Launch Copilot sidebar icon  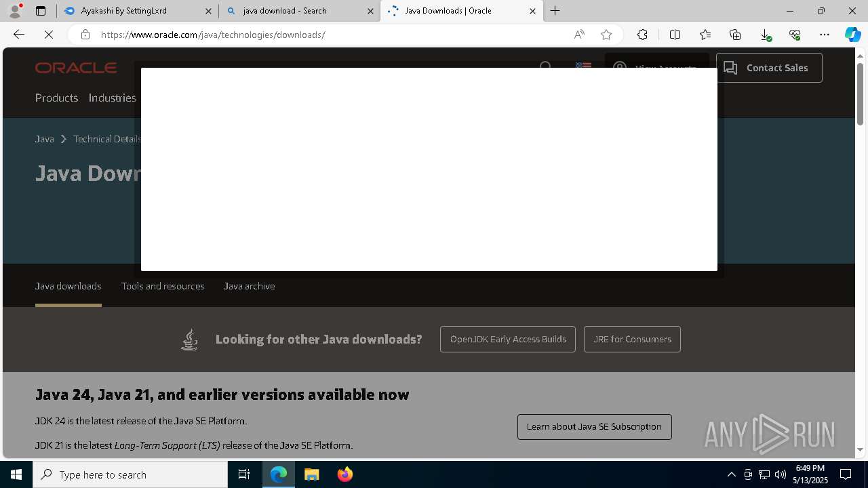point(852,35)
